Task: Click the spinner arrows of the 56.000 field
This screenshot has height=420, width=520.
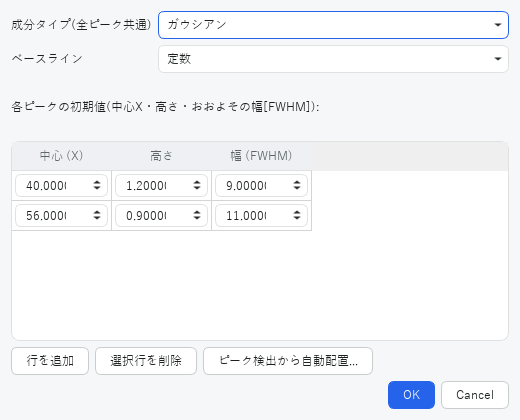Action: (x=97, y=215)
